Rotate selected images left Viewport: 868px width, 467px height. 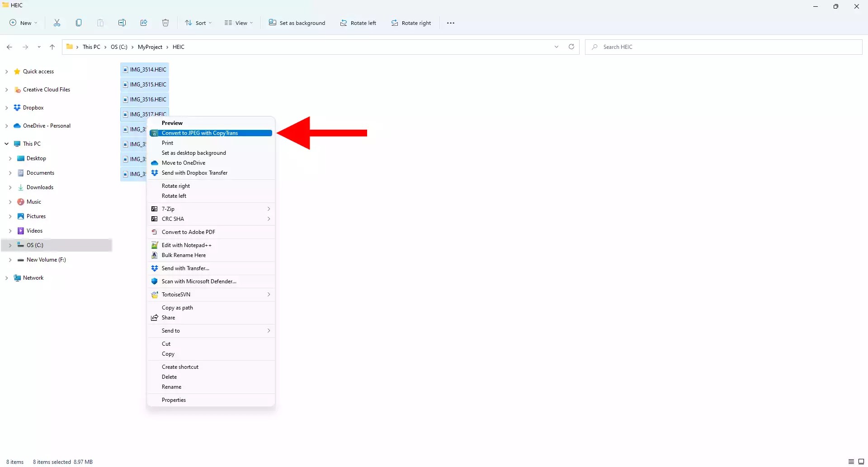[x=358, y=23]
